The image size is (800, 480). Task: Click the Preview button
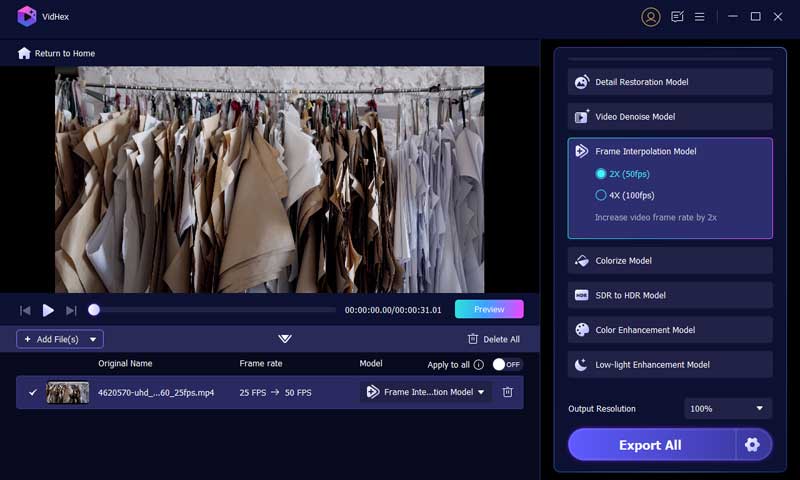pyautogui.click(x=488, y=309)
